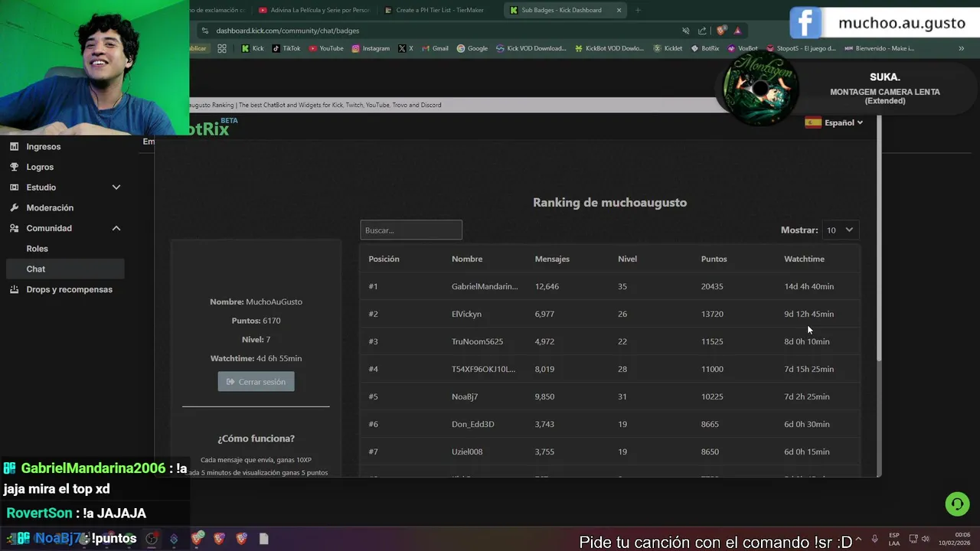Viewport: 980px width, 551px height.
Task: Click the name TruNoom5625 in the ranking
Action: point(477,341)
